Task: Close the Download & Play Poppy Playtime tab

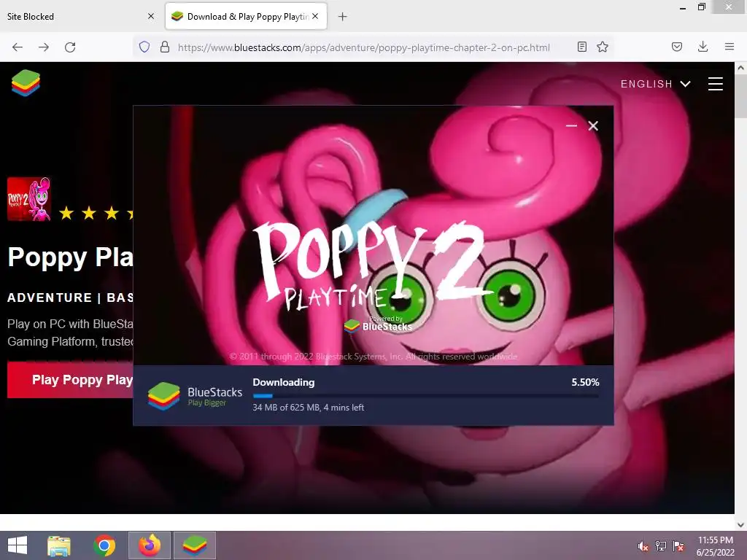Action: pyautogui.click(x=315, y=16)
